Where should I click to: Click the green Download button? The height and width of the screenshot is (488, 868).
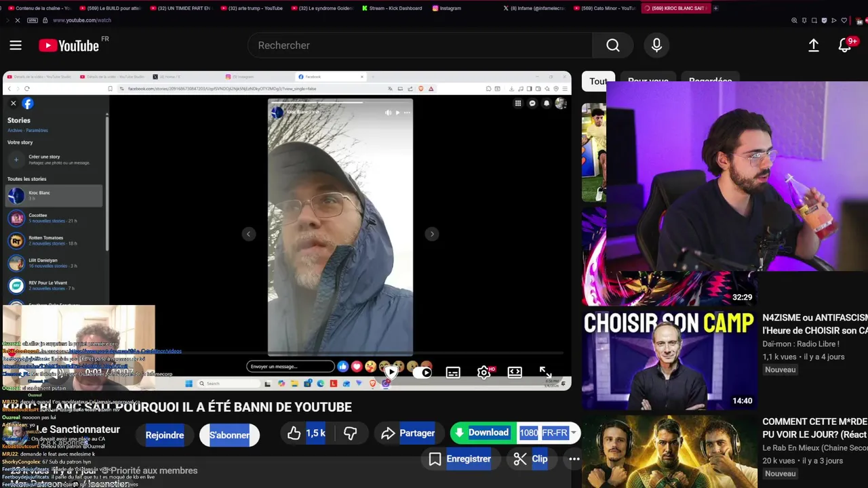tap(483, 432)
